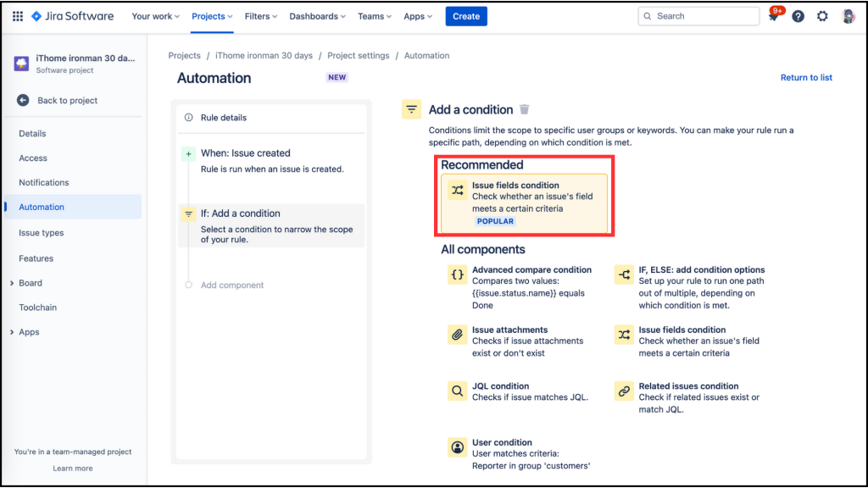Choose Related issues condition title

(x=688, y=386)
